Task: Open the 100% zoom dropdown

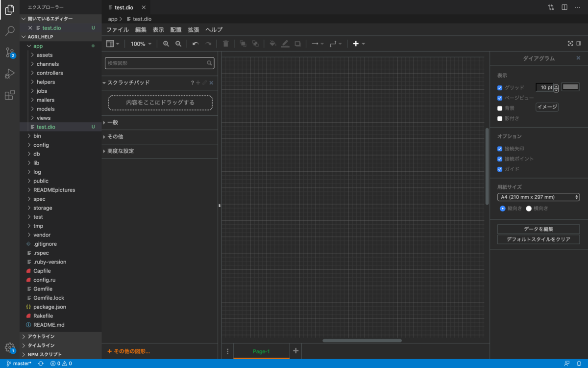Action: tap(140, 44)
